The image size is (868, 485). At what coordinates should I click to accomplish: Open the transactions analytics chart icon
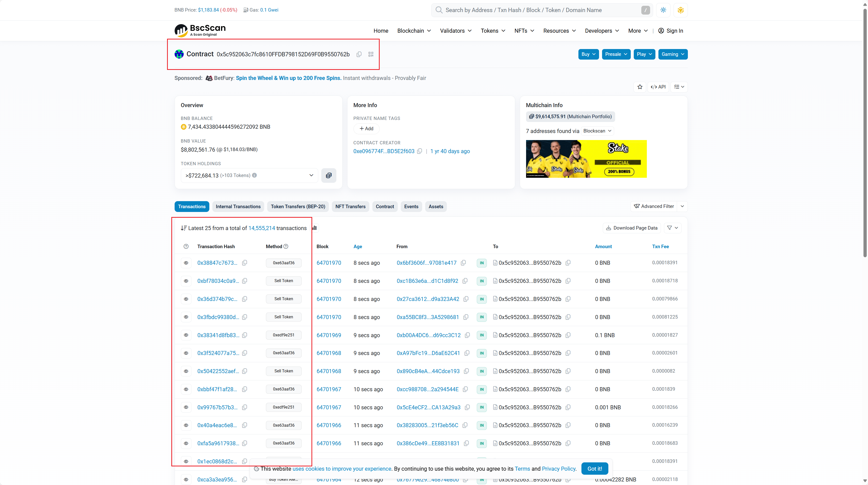314,228
